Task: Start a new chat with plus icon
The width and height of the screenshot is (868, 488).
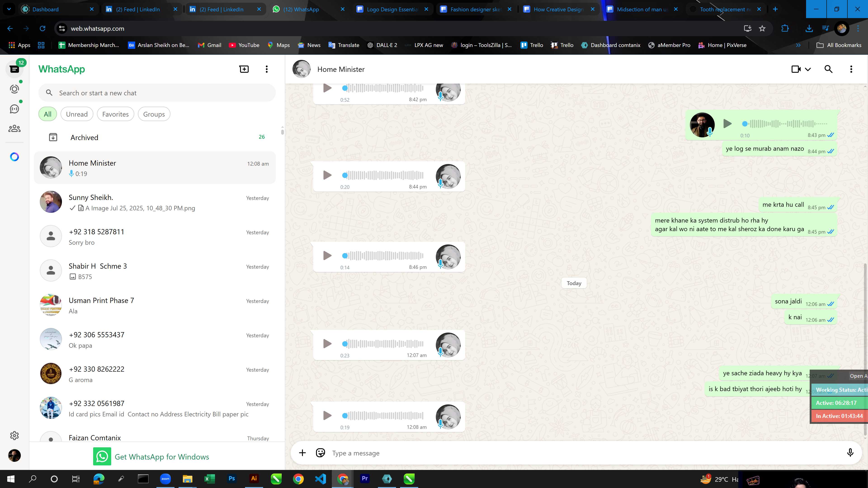Action: (244, 69)
